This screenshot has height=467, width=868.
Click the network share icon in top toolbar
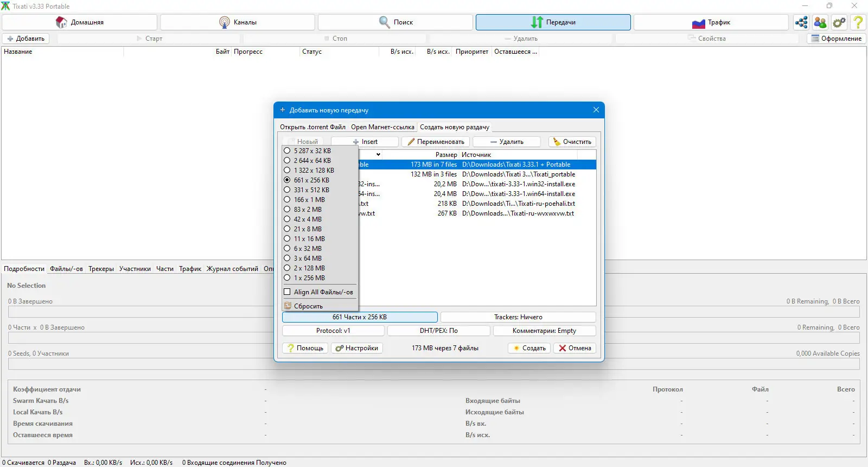[801, 22]
